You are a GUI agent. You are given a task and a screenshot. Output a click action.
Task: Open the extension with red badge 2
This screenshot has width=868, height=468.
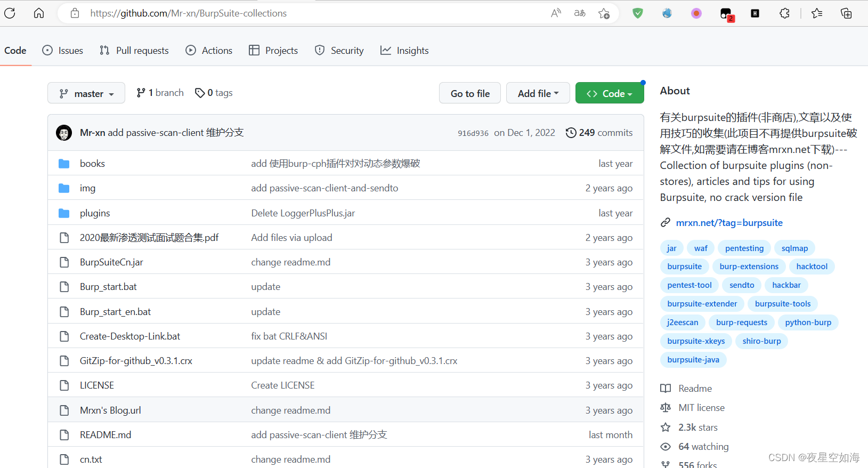tap(726, 14)
